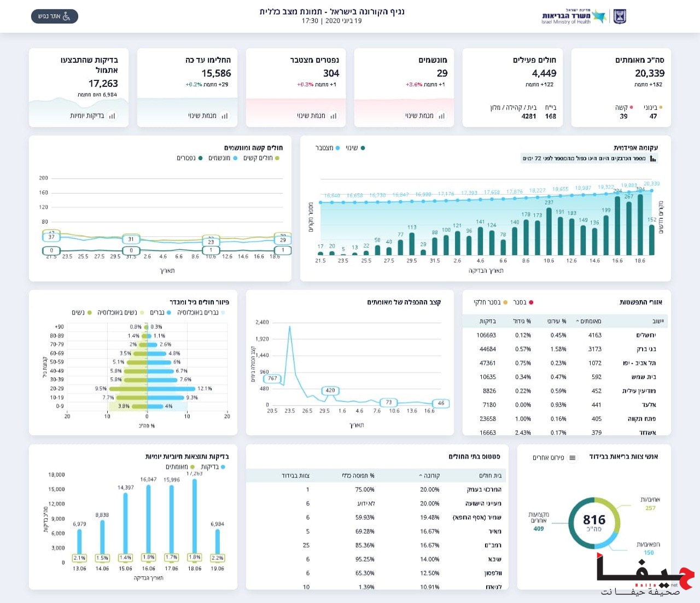Click the 816 total donut chart center
Screen dimensions: 700x603
pos(594,523)
